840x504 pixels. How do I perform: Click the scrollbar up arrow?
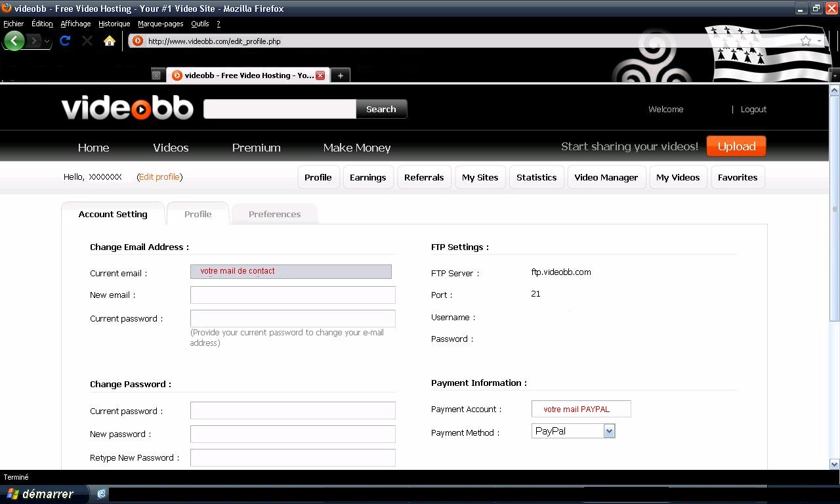834,90
